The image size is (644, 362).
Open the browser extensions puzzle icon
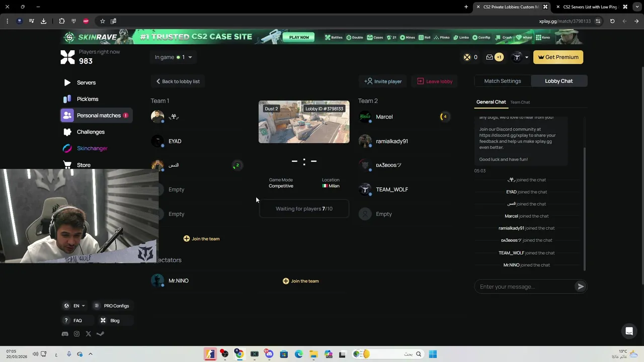tap(61, 21)
